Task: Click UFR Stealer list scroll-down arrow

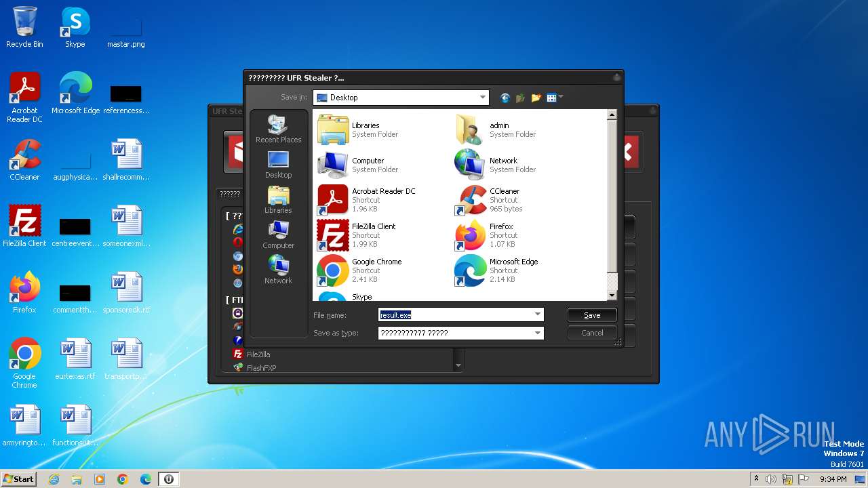Action: (458, 366)
